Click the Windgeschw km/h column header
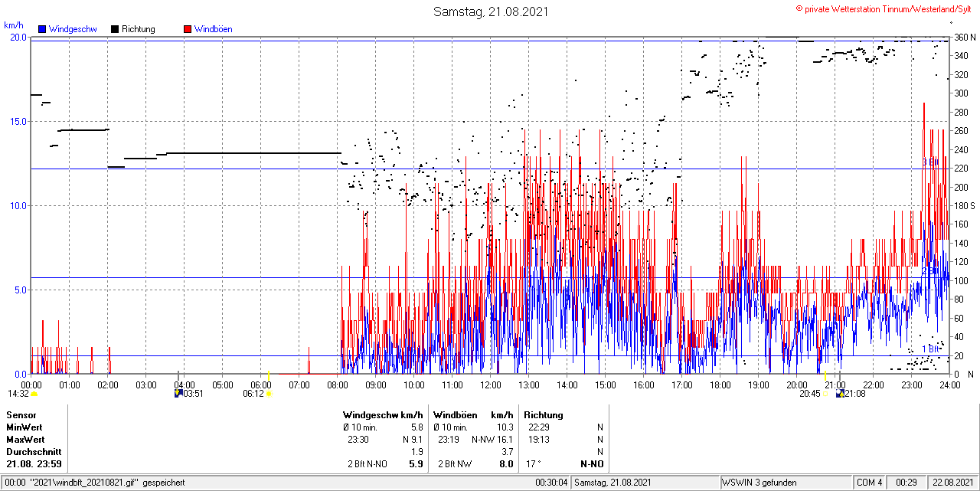This screenshot has height=491, width=980. [383, 415]
